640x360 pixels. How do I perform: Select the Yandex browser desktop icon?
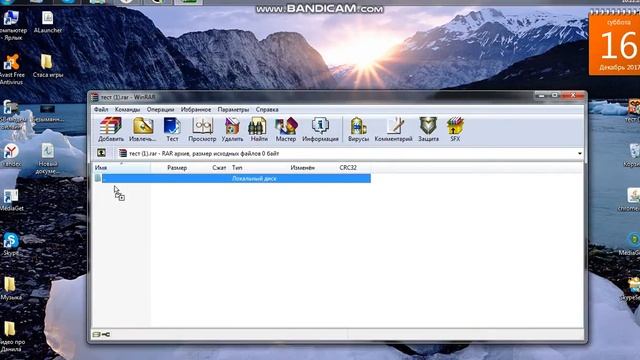11,155
